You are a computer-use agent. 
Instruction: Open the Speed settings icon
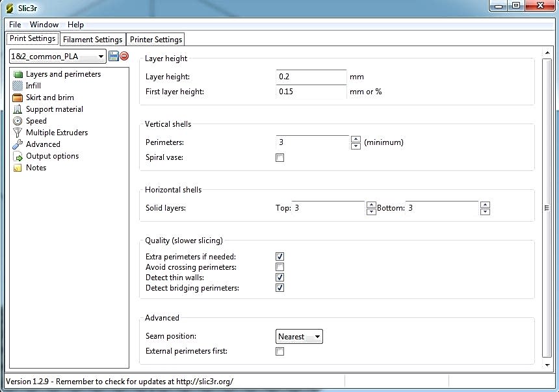click(x=18, y=121)
